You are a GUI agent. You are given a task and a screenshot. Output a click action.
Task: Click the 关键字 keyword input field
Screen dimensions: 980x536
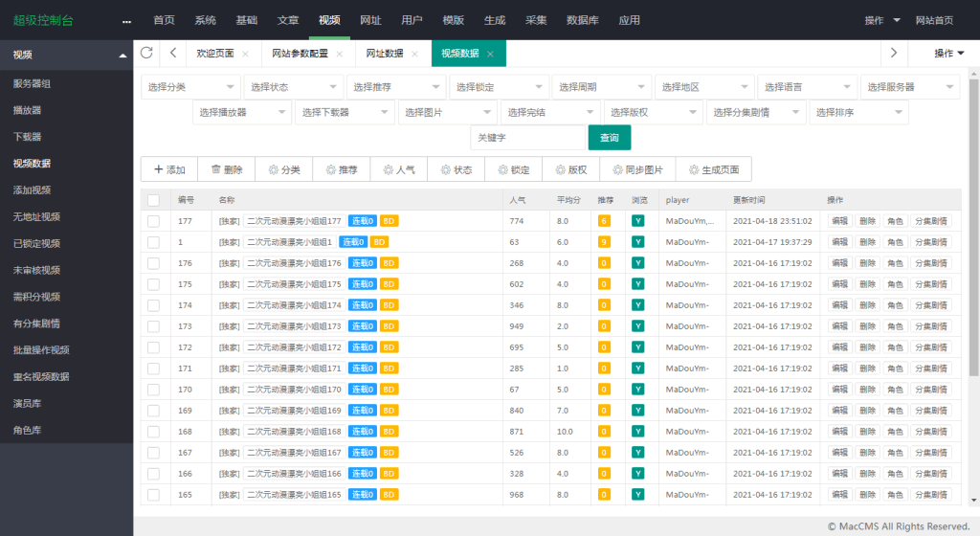tap(527, 138)
